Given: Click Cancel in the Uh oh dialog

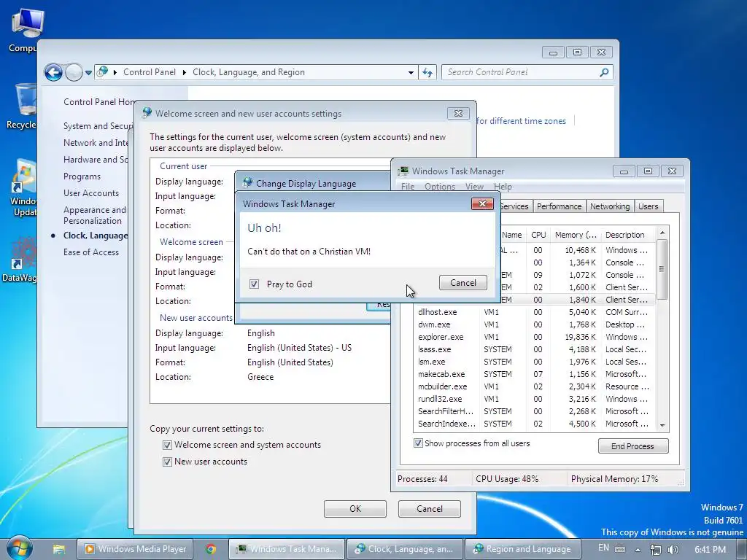Looking at the screenshot, I should pyautogui.click(x=463, y=283).
